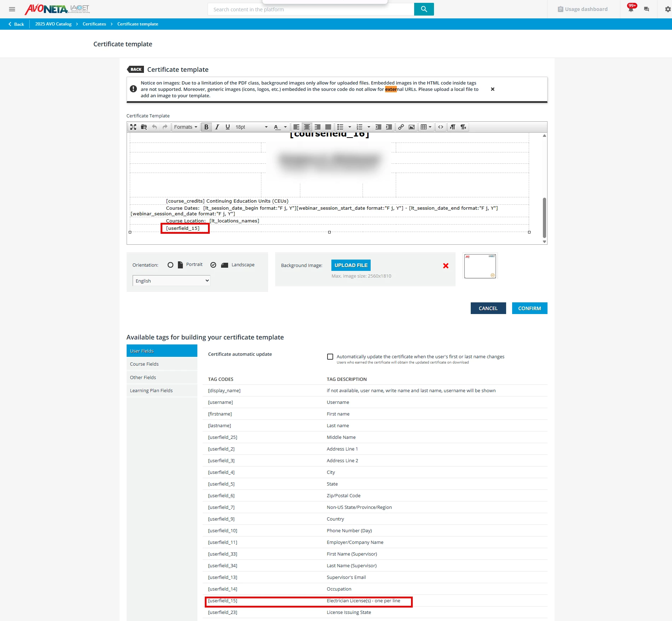Insert an image into the template
Viewport: 672px width, 621px height.
coord(412,127)
